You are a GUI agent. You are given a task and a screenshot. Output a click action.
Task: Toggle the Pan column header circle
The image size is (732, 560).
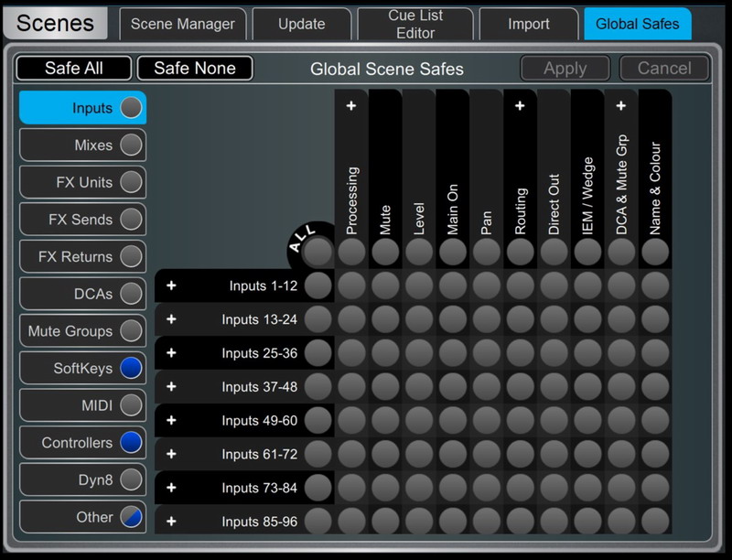coord(487,252)
